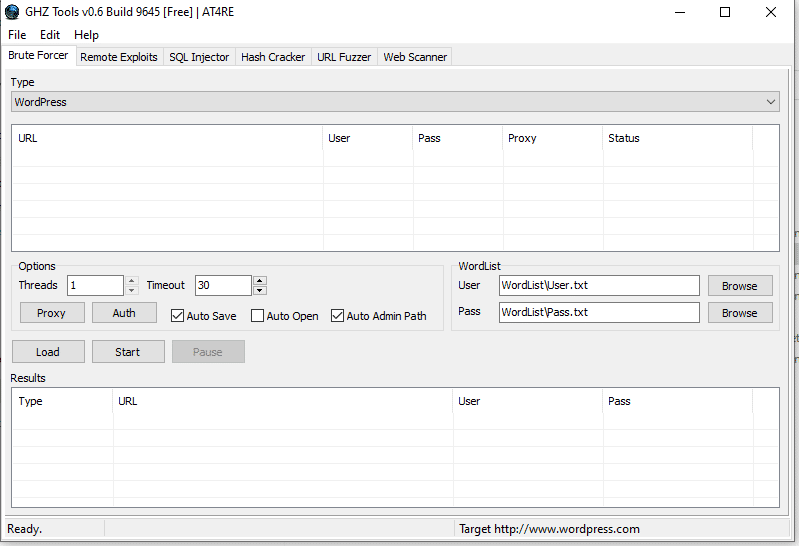Click the User wordlist path field
The height and width of the screenshot is (546, 799).
click(x=599, y=285)
